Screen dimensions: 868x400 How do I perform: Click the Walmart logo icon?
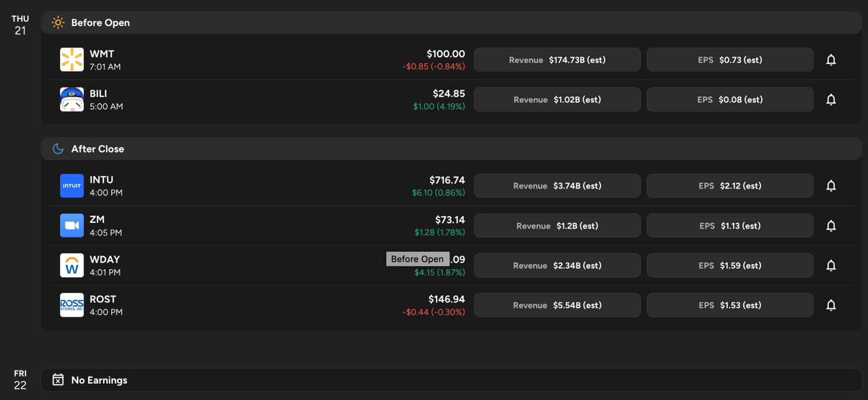click(72, 60)
